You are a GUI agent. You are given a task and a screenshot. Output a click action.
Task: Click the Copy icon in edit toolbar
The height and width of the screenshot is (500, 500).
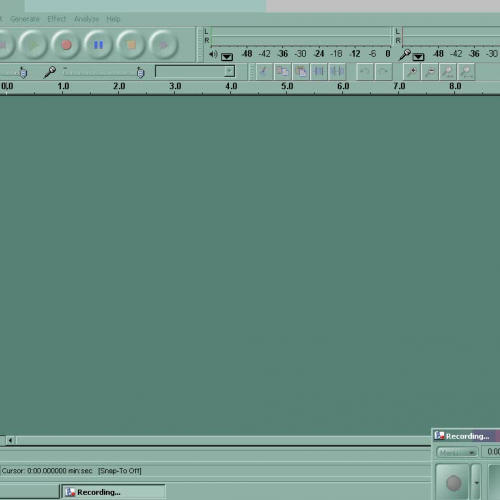(x=282, y=71)
